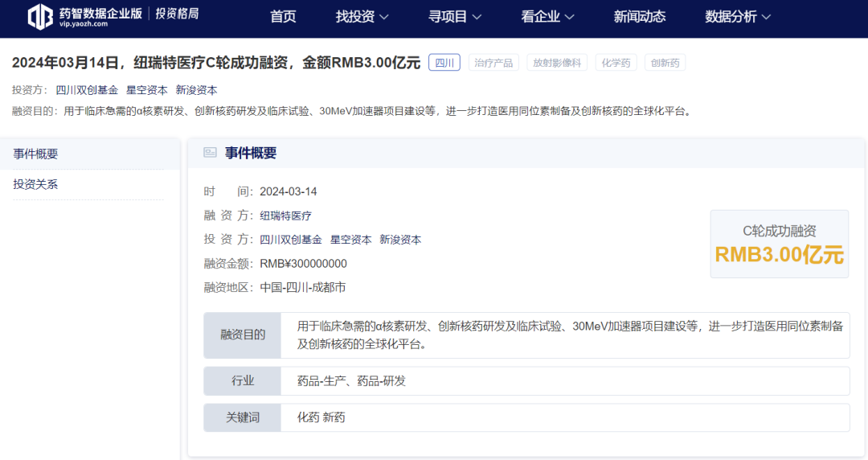868x460 pixels.
Task: Open the 新闻动态 menu item
Action: [640, 17]
